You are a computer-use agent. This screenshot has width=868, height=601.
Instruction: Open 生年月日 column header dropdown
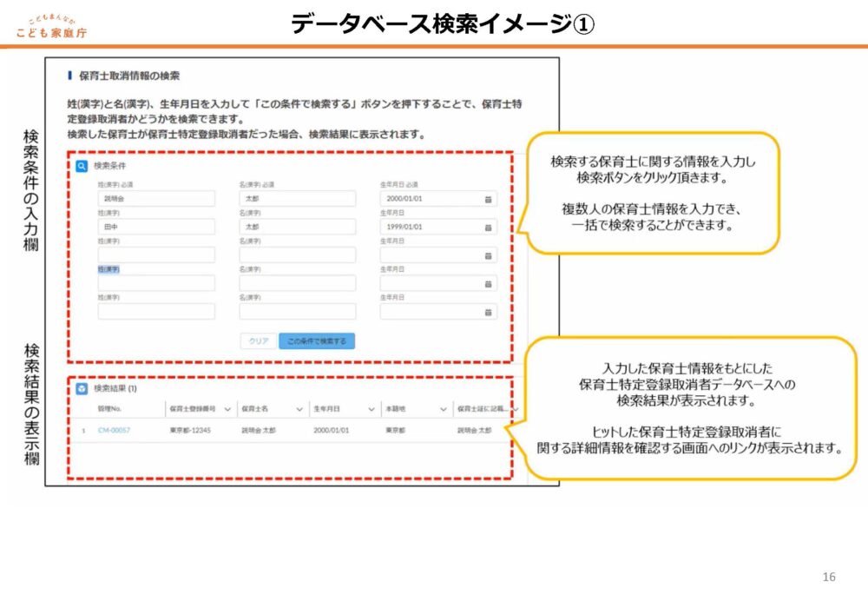371,408
